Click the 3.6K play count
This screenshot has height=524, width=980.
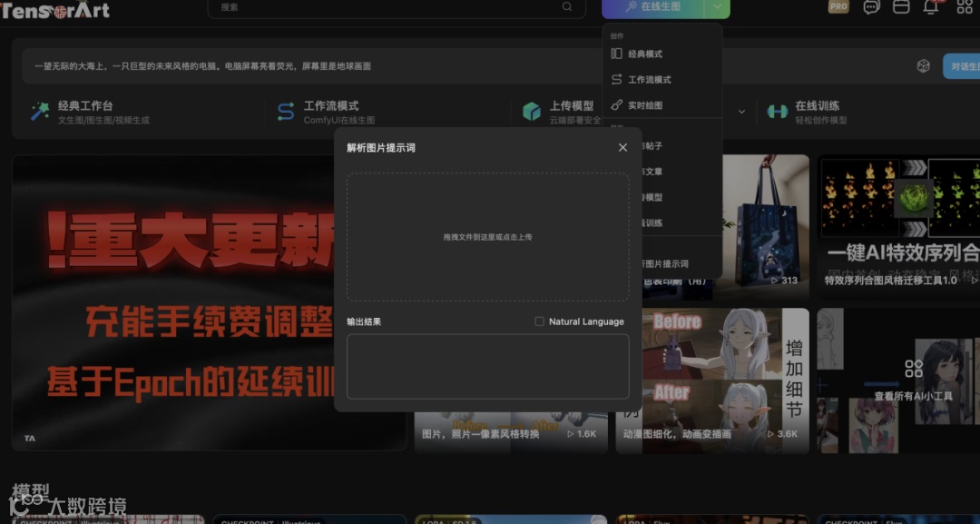782,433
